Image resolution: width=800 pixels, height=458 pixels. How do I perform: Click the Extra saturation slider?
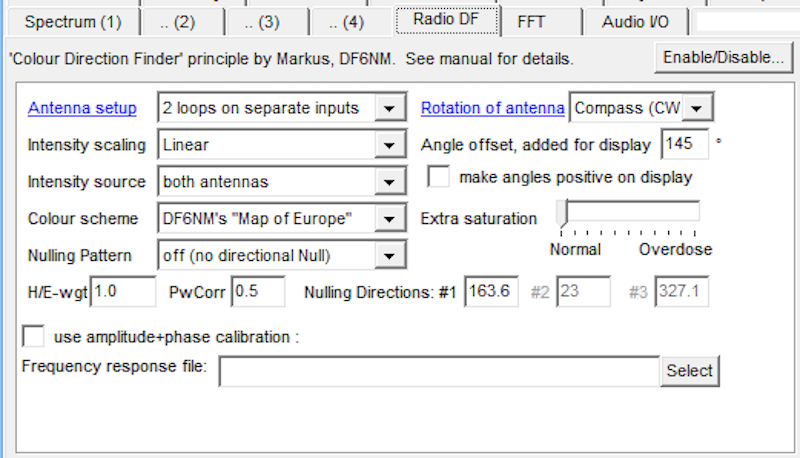(628, 212)
